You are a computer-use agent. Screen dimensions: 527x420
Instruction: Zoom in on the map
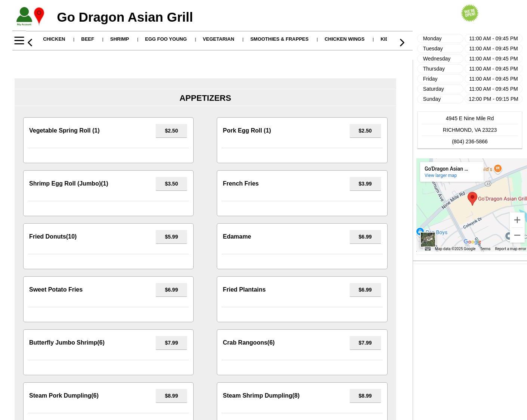point(517,220)
